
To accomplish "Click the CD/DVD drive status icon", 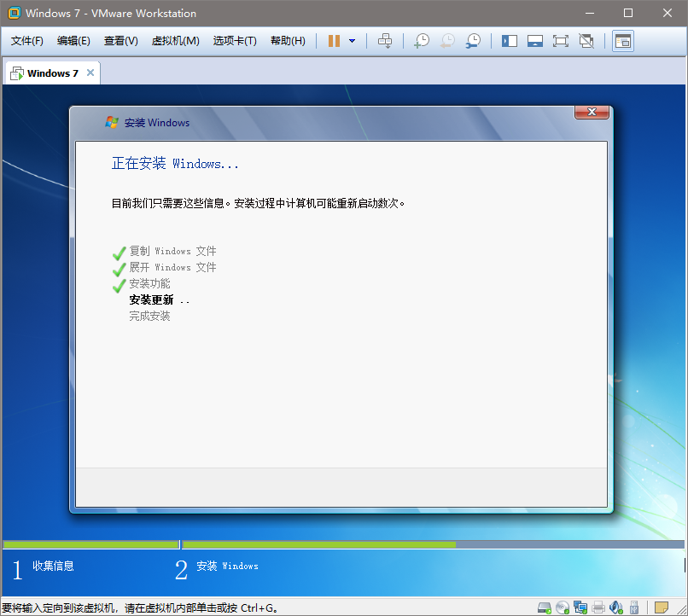I will point(563,607).
